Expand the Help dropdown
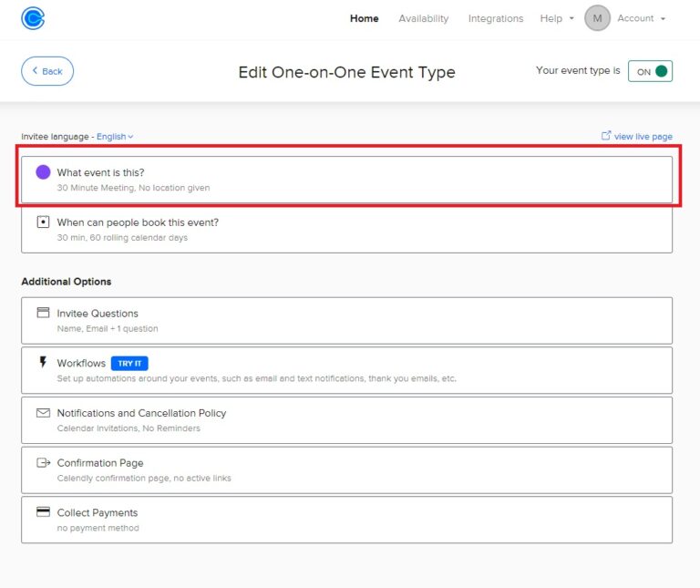This screenshot has height=588, width=700. point(556,18)
